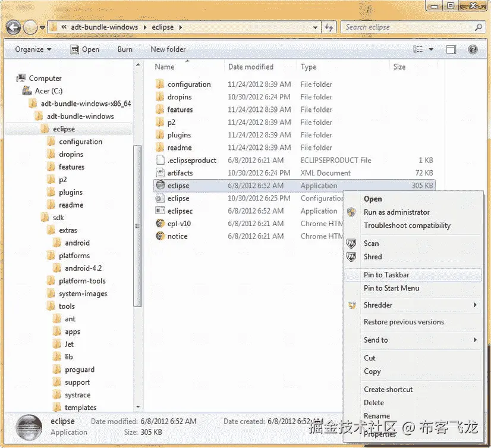Click the New folder button
The image size is (491, 448).
pos(168,49)
